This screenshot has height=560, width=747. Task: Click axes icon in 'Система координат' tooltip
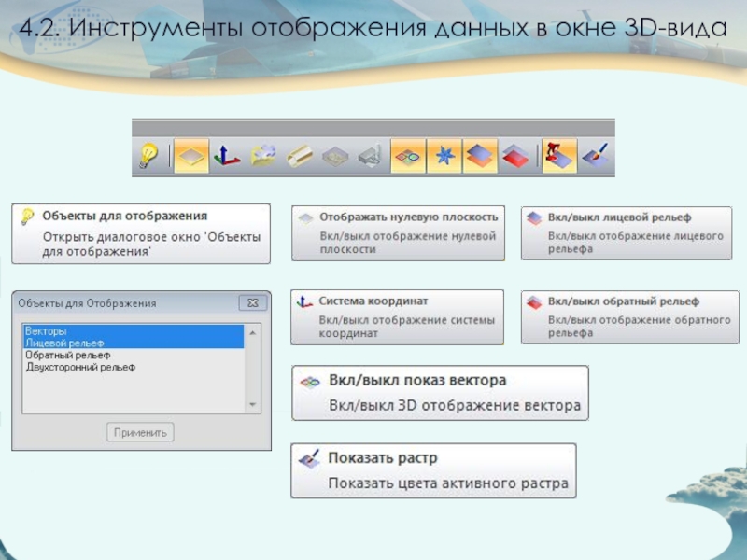(x=304, y=301)
